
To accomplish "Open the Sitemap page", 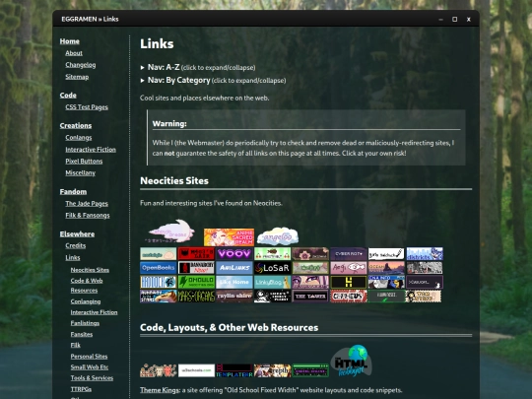I will point(77,77).
